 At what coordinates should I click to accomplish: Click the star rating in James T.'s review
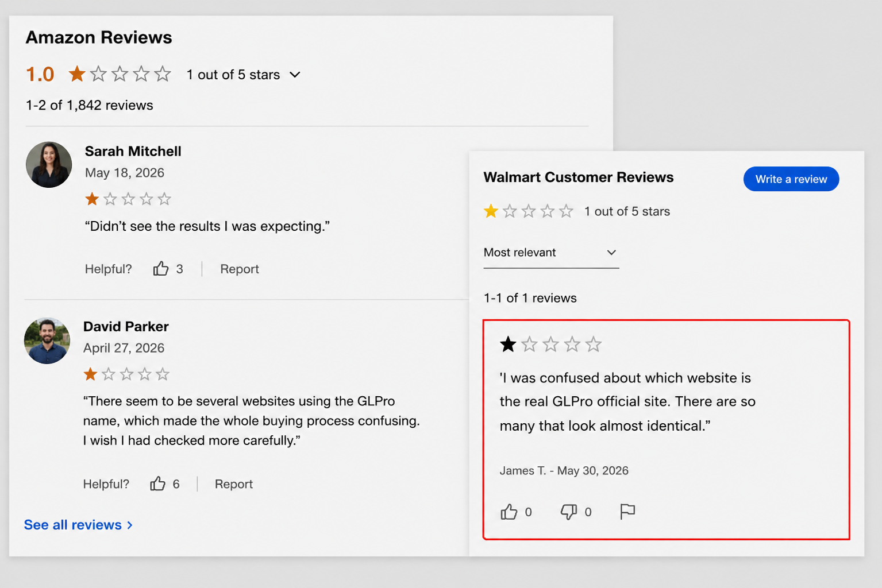[x=550, y=345]
